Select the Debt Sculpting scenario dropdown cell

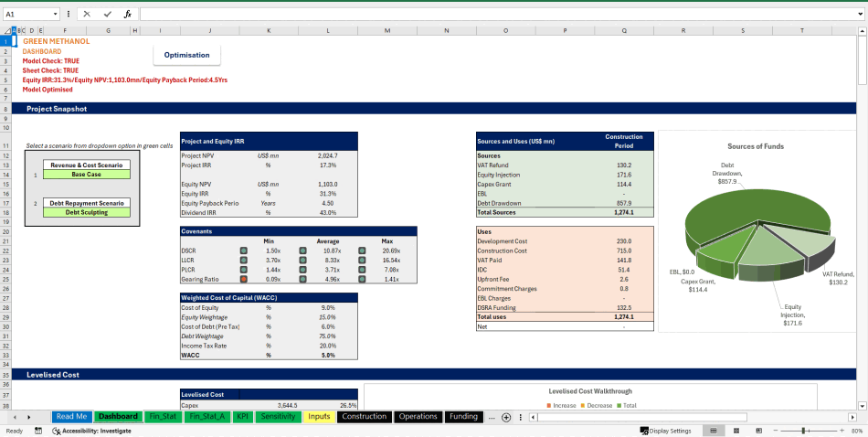87,213
